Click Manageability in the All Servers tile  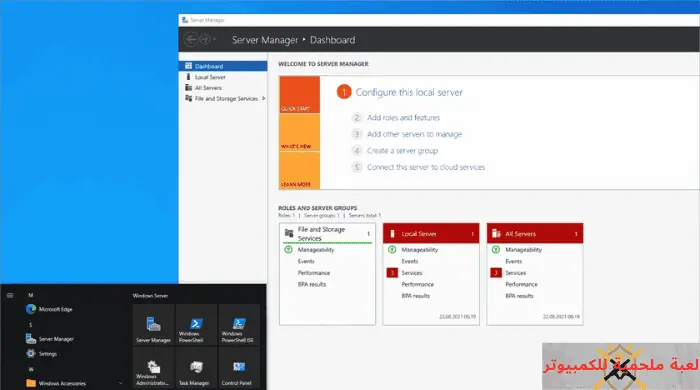click(523, 250)
